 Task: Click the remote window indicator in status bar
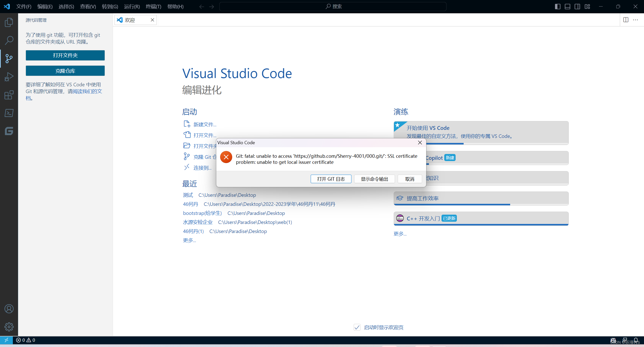pyautogui.click(x=6, y=340)
